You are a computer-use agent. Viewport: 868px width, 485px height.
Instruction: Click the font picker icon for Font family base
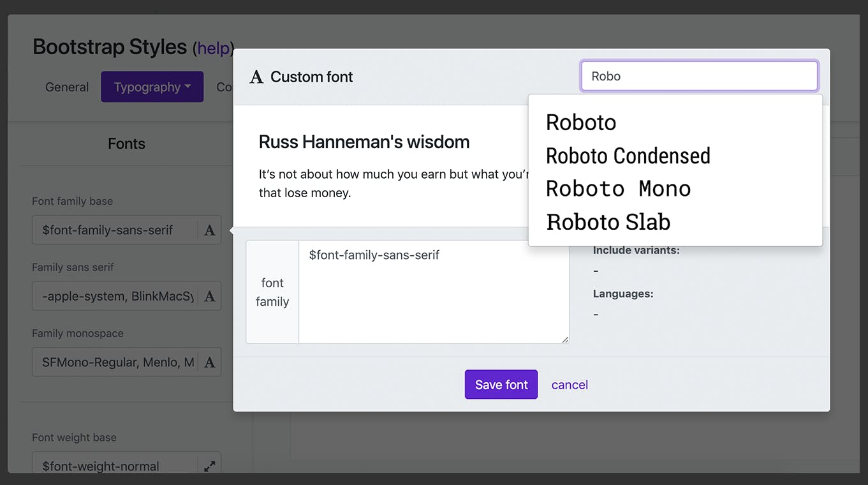209,230
